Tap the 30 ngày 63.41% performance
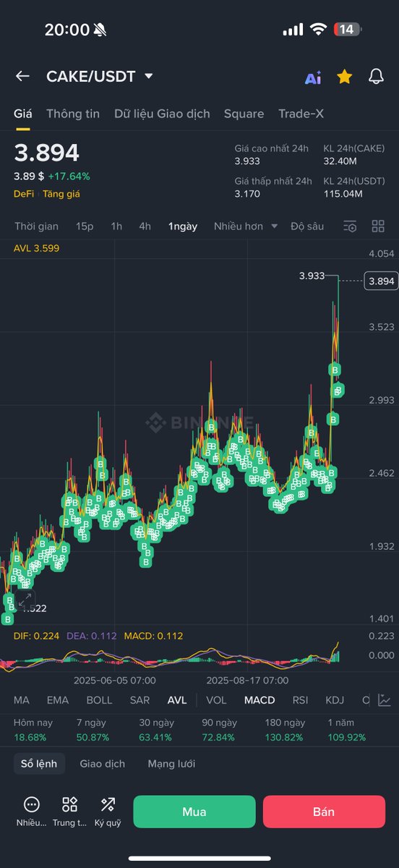 click(155, 730)
